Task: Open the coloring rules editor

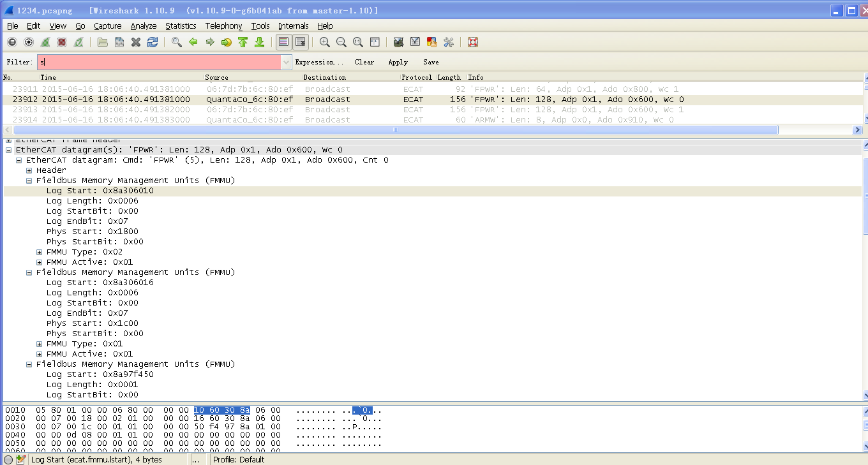Action: coord(432,42)
